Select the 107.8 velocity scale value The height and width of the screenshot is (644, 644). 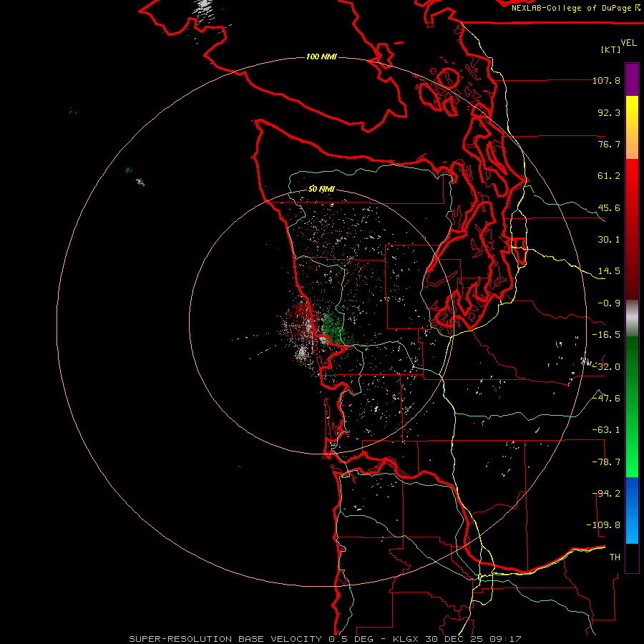[606, 80]
